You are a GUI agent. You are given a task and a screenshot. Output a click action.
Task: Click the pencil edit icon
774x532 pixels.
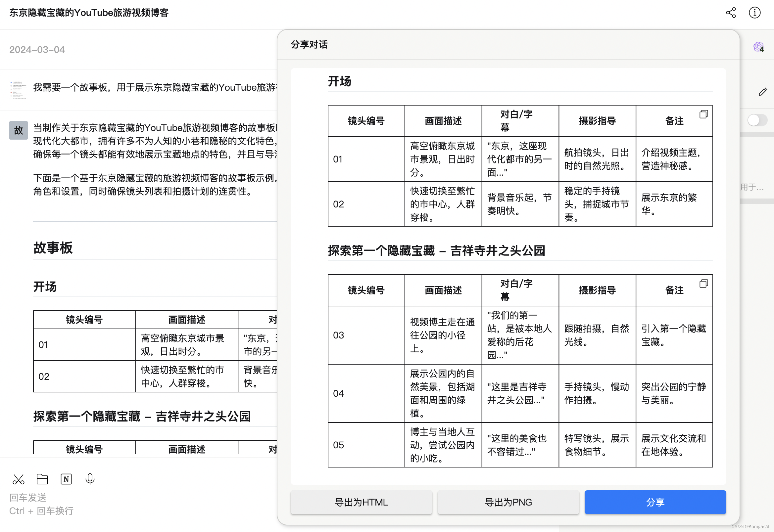click(762, 92)
